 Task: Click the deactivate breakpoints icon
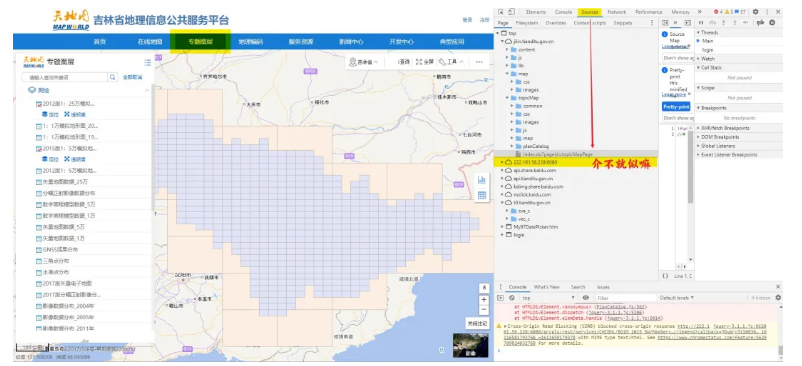pos(761,22)
